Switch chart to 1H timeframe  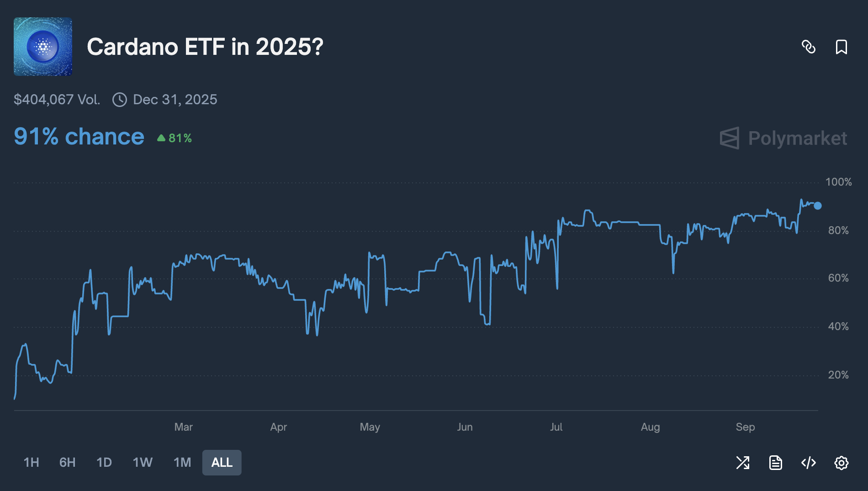(x=31, y=462)
